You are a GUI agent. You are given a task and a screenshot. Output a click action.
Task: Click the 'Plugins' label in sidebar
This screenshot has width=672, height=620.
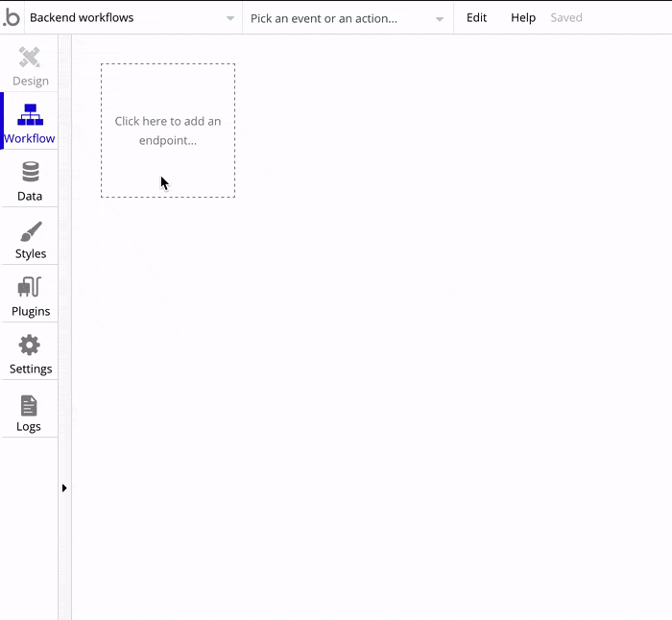click(30, 312)
